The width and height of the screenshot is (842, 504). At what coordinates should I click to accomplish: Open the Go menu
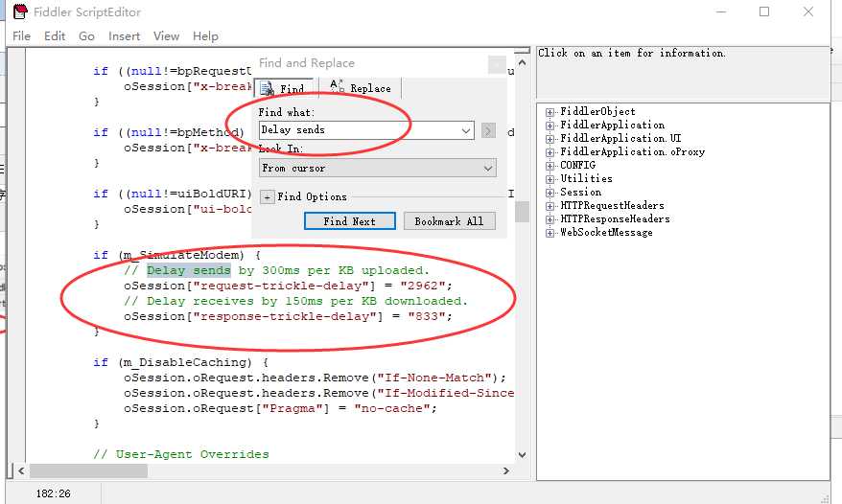point(86,36)
